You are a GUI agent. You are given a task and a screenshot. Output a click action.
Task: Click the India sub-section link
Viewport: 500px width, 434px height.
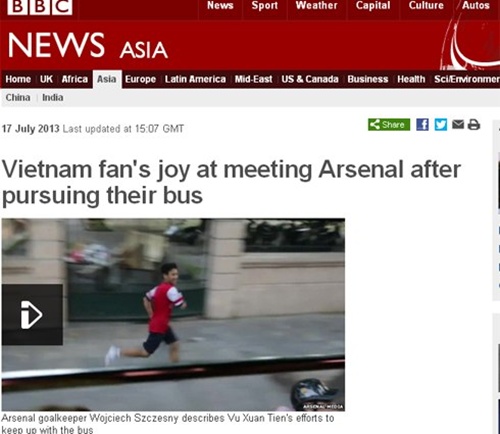pos(53,98)
